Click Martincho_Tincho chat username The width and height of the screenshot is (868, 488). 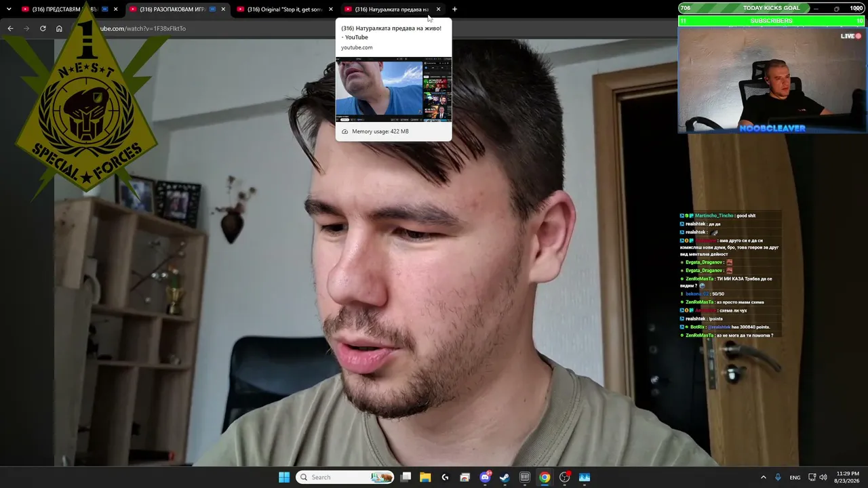tap(714, 216)
